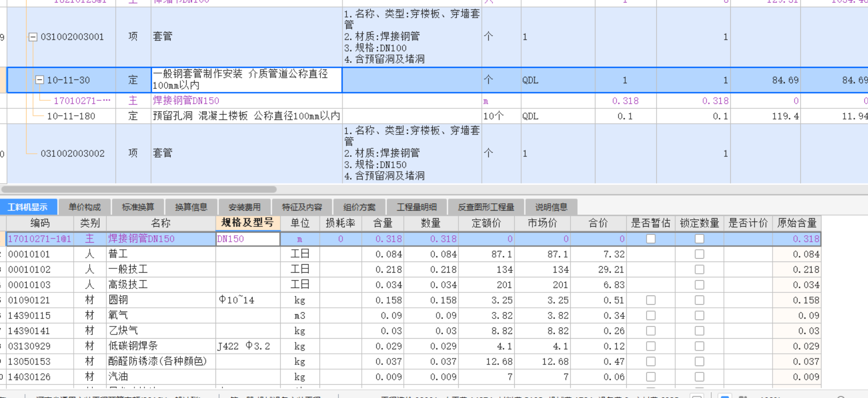Enable 锁定数量 for 焊接钢管DN150 row
Viewport: 868px width, 398px height.
click(x=699, y=239)
